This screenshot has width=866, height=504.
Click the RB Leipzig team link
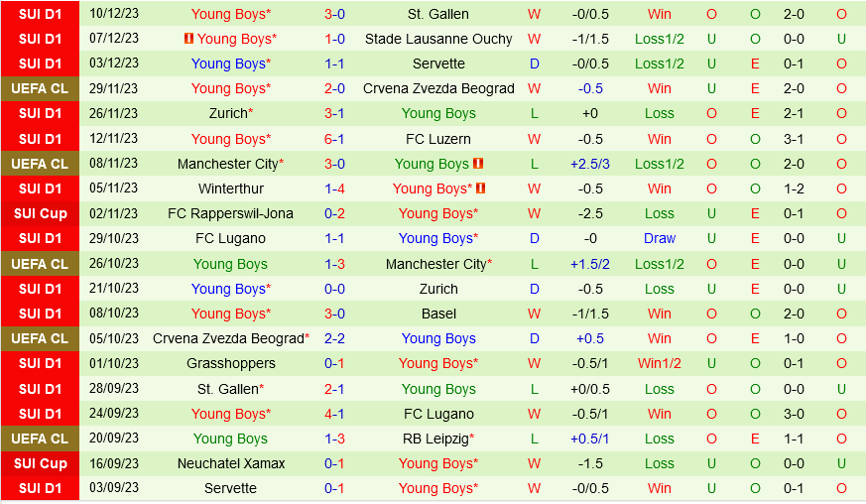(x=438, y=439)
